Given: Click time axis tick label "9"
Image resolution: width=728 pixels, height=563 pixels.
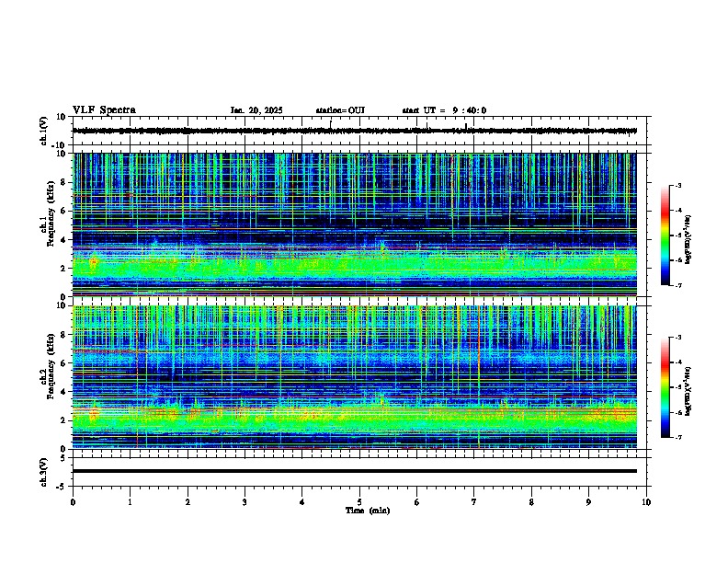Looking at the screenshot, I should click(x=588, y=502).
